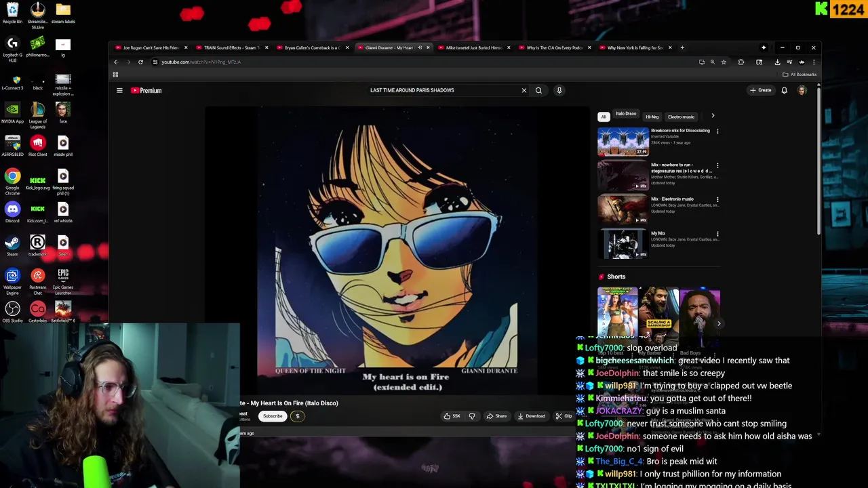
Task: Close the Joe Rogan tab
Action: 186,47
